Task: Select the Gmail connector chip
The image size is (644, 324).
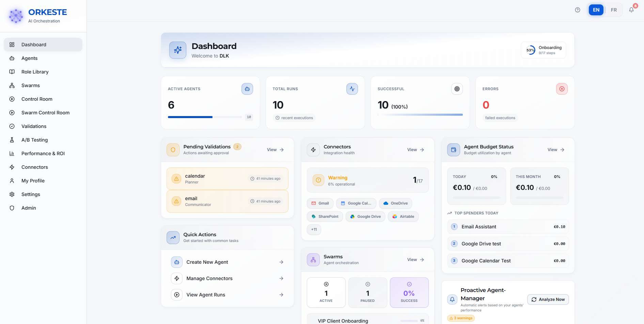Action: (x=320, y=203)
